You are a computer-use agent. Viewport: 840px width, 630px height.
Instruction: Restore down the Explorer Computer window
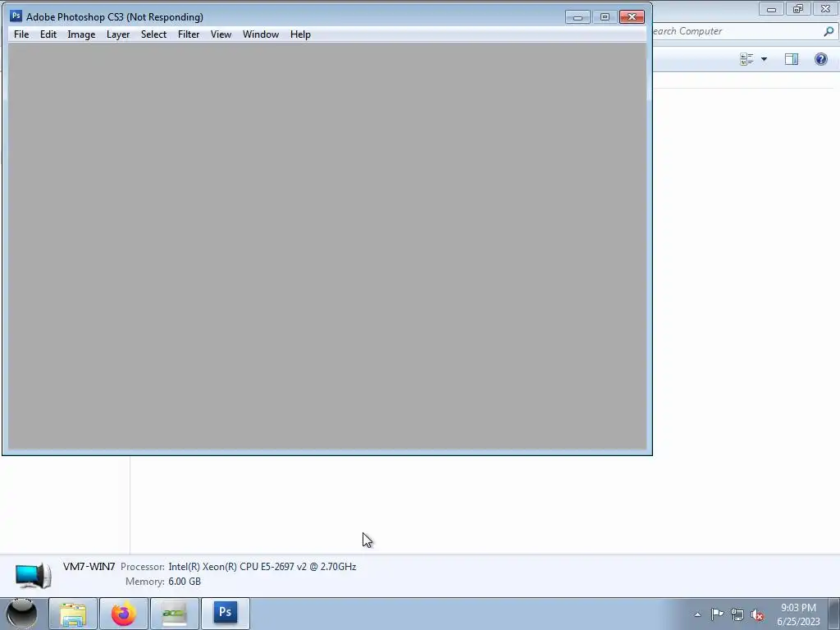tap(798, 9)
